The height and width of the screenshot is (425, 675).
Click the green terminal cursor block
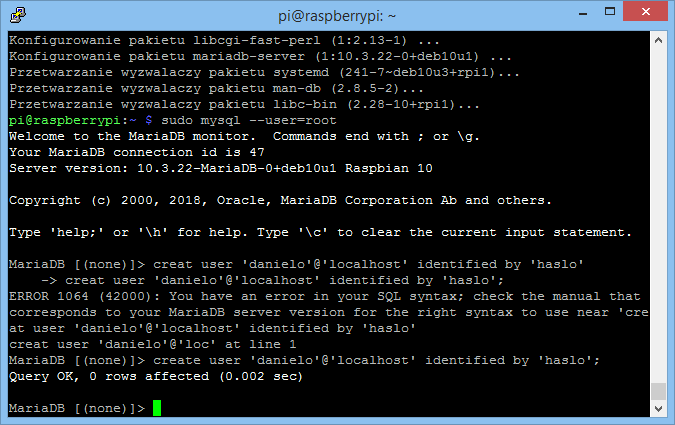tap(157, 409)
